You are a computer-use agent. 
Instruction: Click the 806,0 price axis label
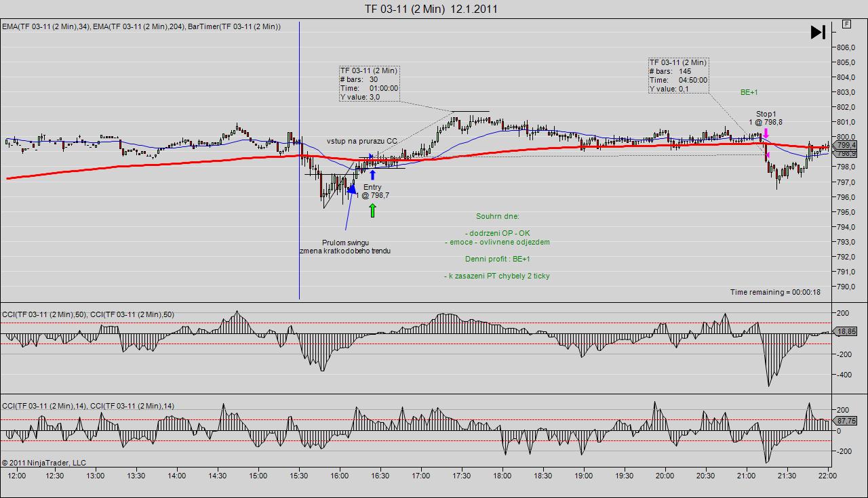click(x=846, y=47)
